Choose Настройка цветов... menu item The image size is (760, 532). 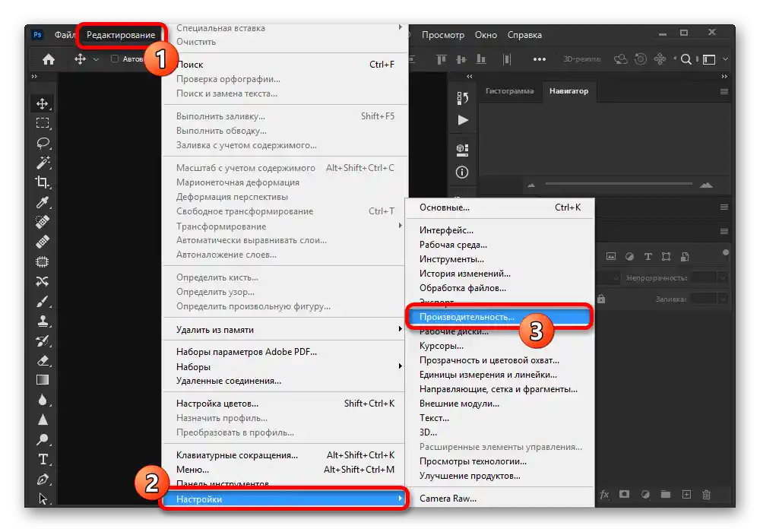(283, 403)
